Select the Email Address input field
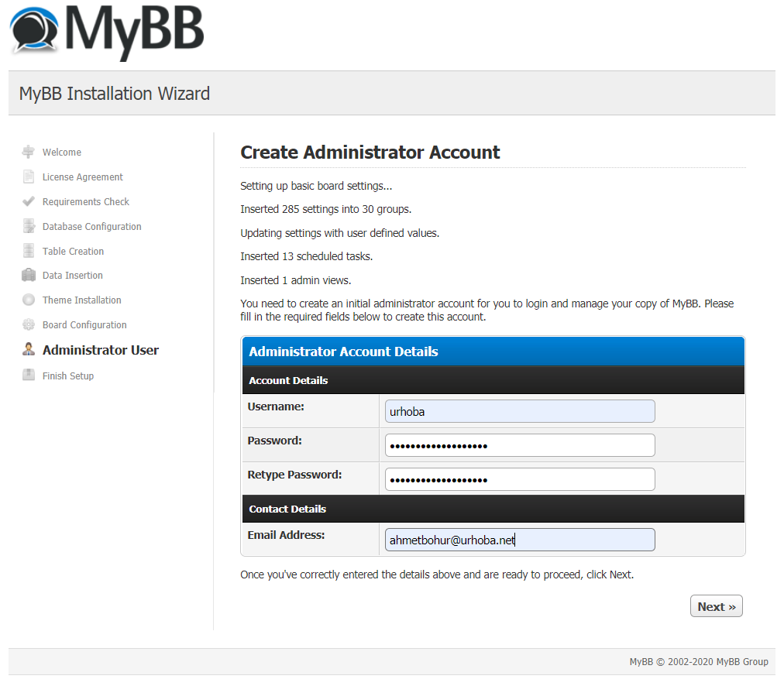 tap(519, 540)
